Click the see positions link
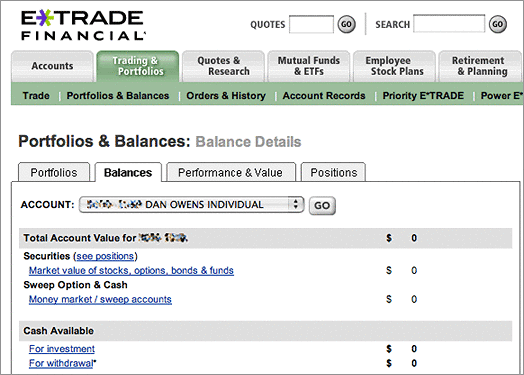Viewport: 524px width, 375px height. 106,256
